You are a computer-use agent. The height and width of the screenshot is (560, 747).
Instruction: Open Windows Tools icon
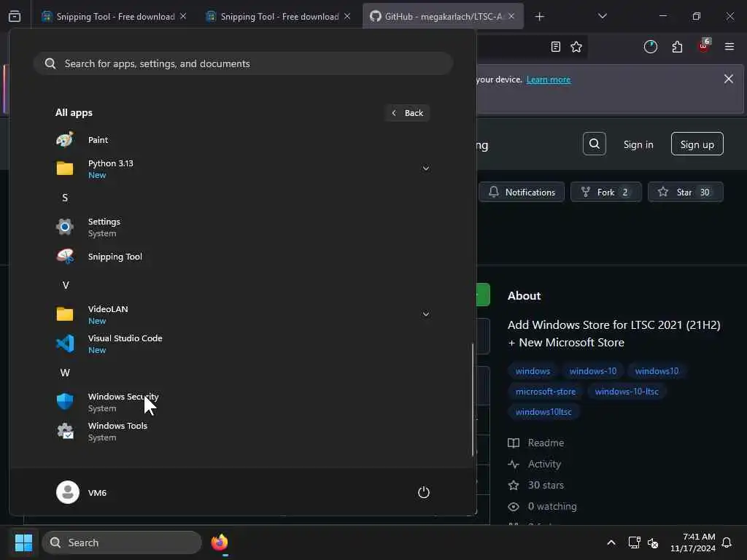[x=65, y=432]
